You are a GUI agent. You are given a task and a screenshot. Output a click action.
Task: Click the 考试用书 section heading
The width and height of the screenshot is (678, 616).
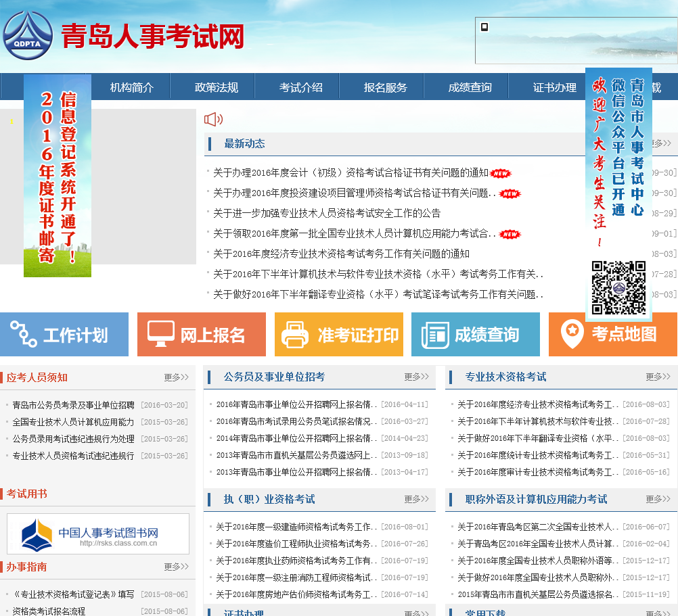[26, 494]
